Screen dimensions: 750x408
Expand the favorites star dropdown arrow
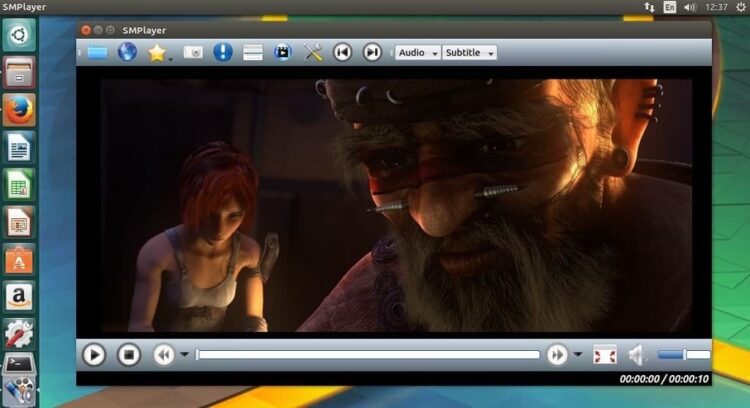click(x=170, y=60)
